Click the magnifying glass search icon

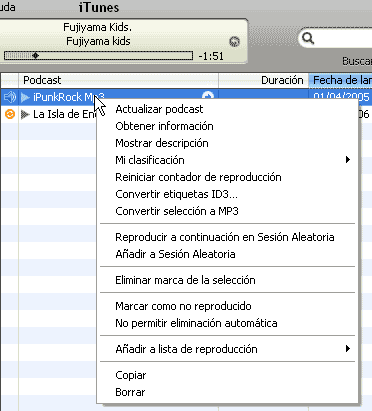coord(308,38)
